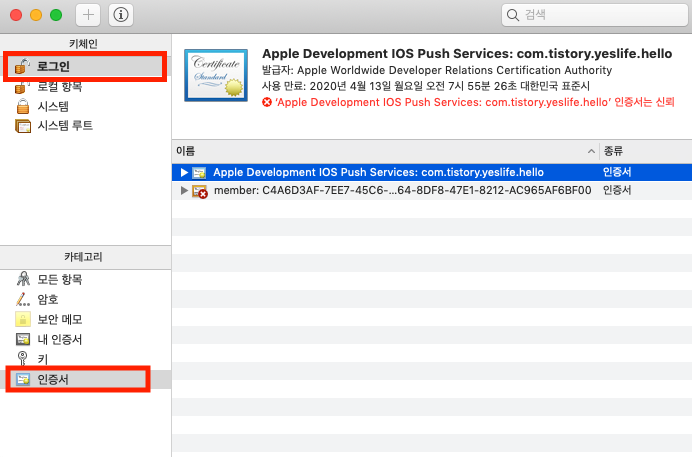Toggle the sort arrow in 이름 header
The width and height of the screenshot is (692, 457).
pos(591,151)
